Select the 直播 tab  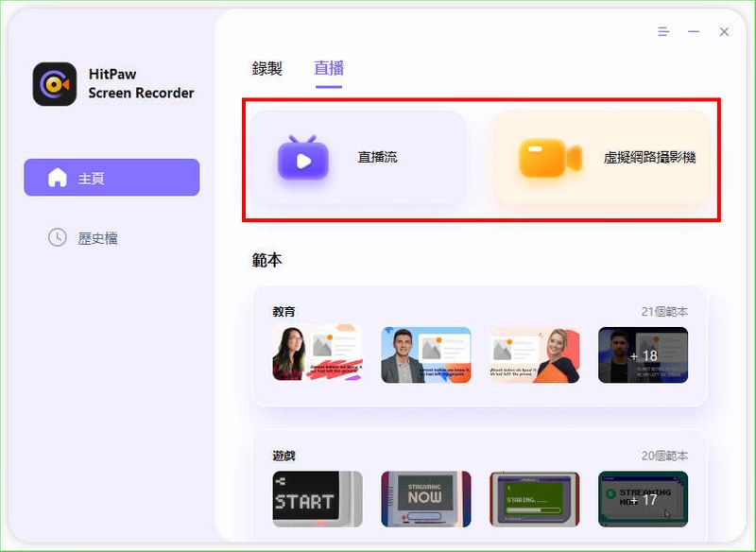329,68
